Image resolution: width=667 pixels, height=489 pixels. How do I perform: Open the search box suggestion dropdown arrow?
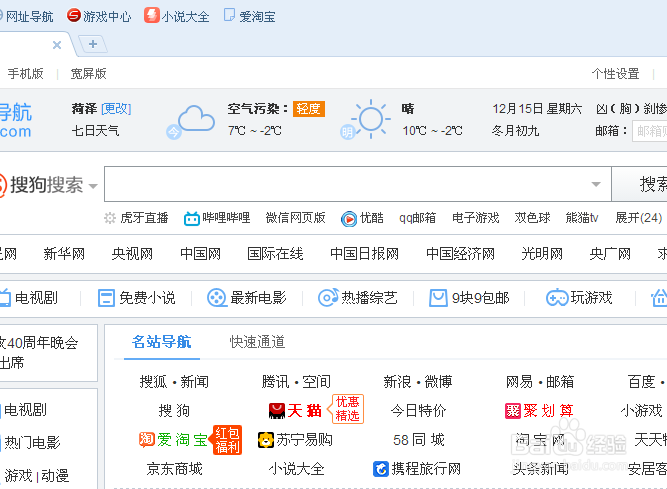tap(596, 184)
